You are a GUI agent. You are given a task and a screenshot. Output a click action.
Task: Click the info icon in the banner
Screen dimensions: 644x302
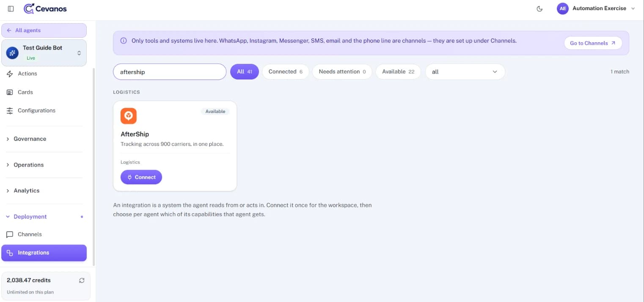tap(124, 41)
